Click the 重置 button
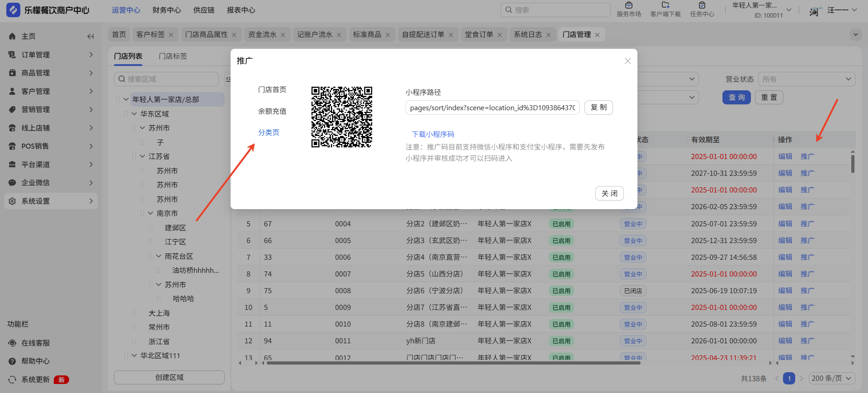Screen dimensions: 868x393 tap(769, 97)
